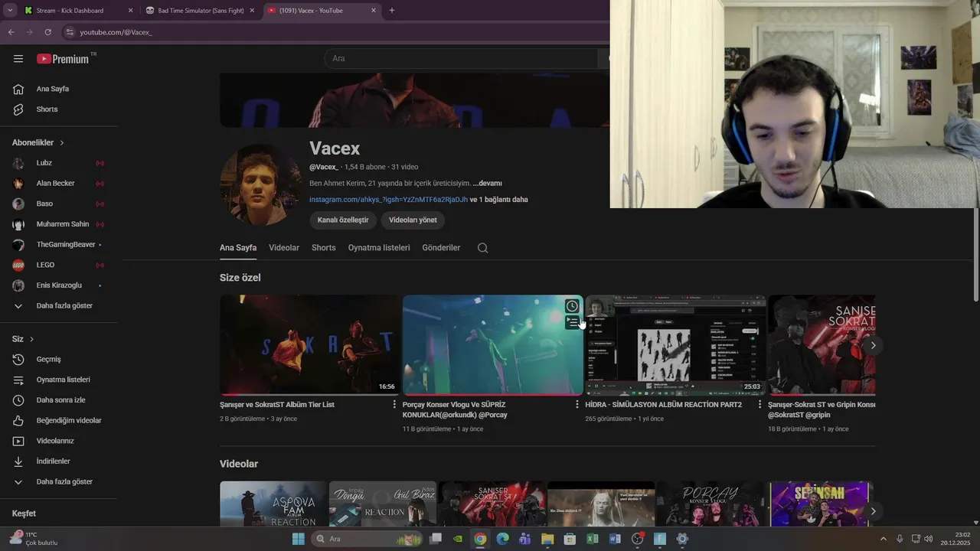Click browser back arrow
Screen dimensions: 980x551
point(11,32)
